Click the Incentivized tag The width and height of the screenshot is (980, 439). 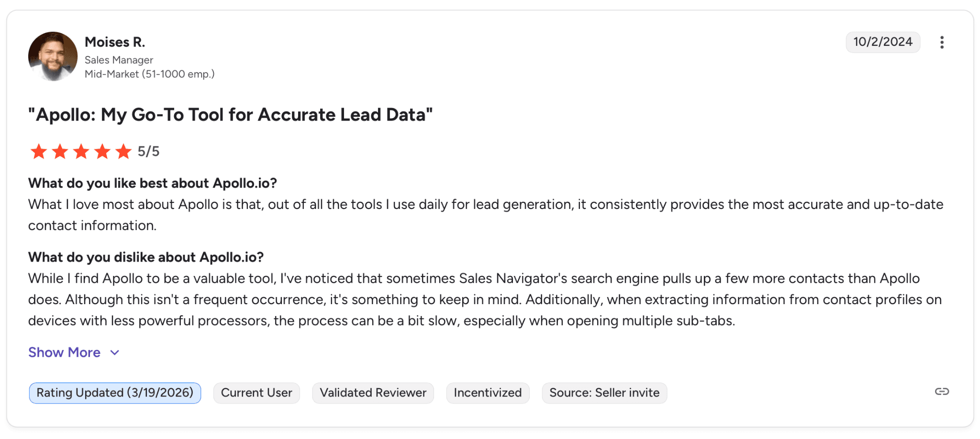pyautogui.click(x=488, y=393)
